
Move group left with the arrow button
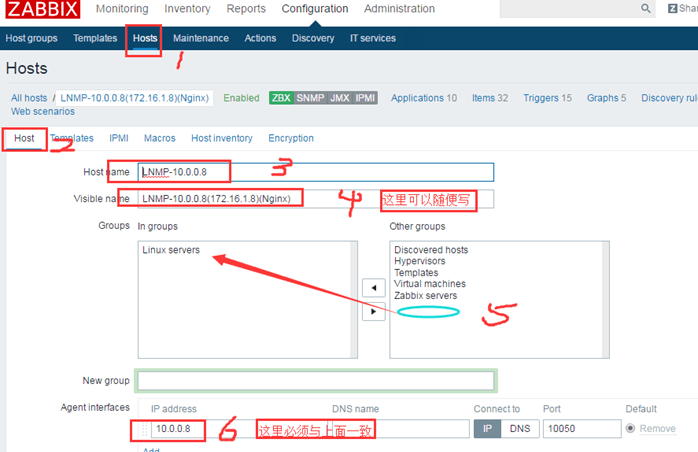coord(373,288)
